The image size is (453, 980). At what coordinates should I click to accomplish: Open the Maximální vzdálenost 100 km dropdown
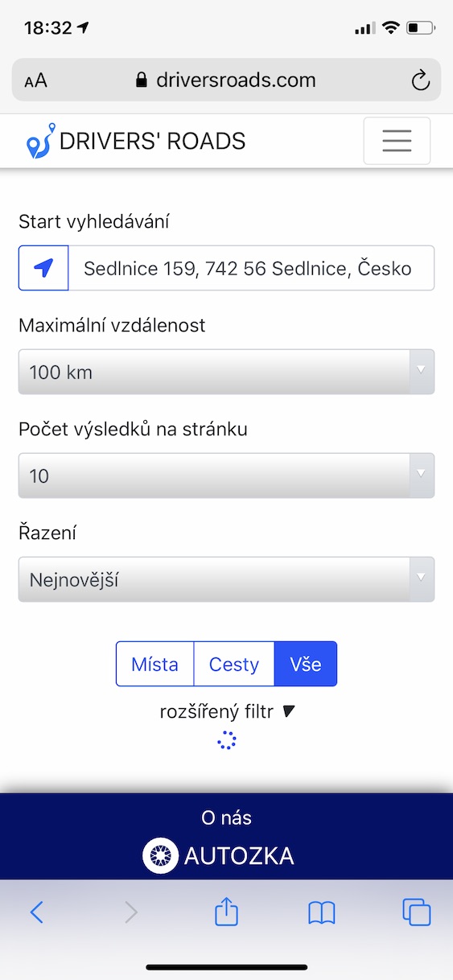coord(226,372)
